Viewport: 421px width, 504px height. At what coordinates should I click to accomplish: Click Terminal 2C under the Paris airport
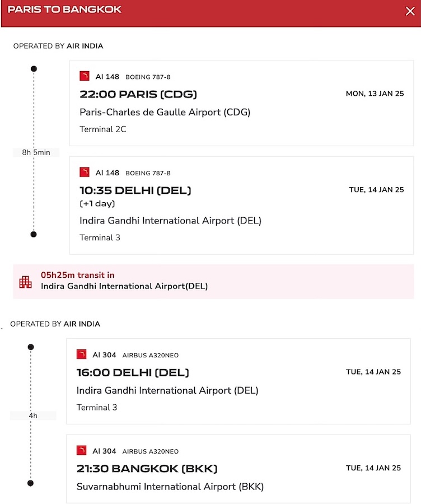coord(103,129)
